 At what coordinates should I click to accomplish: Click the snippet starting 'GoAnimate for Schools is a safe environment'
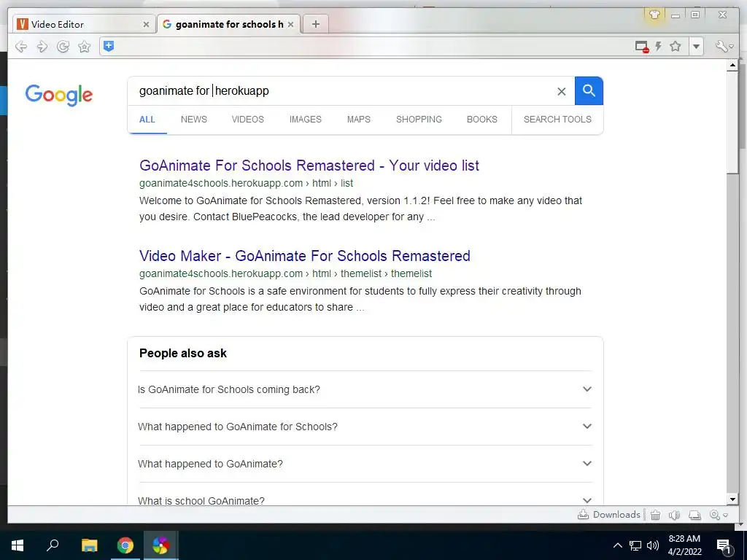click(x=360, y=299)
